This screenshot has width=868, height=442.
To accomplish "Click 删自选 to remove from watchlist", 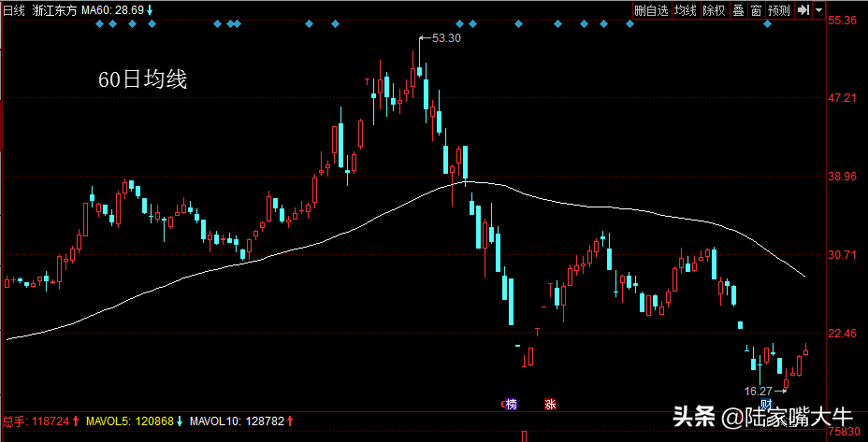I will [651, 10].
